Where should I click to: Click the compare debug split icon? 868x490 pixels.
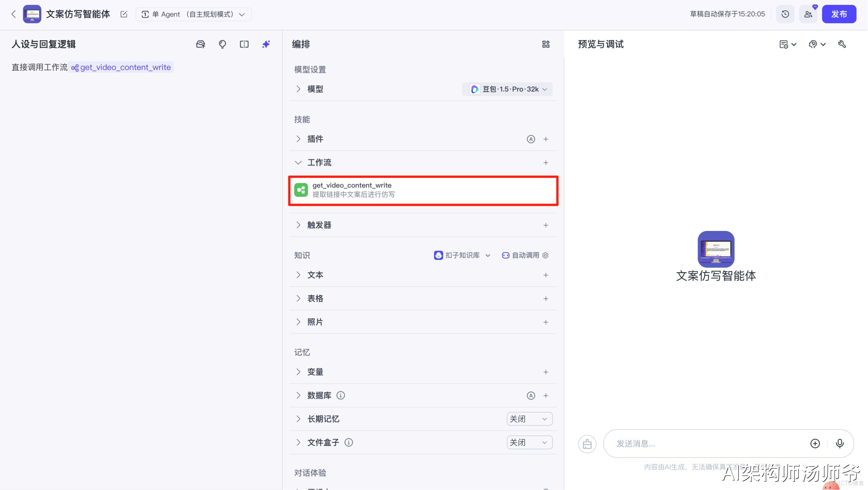click(x=244, y=44)
